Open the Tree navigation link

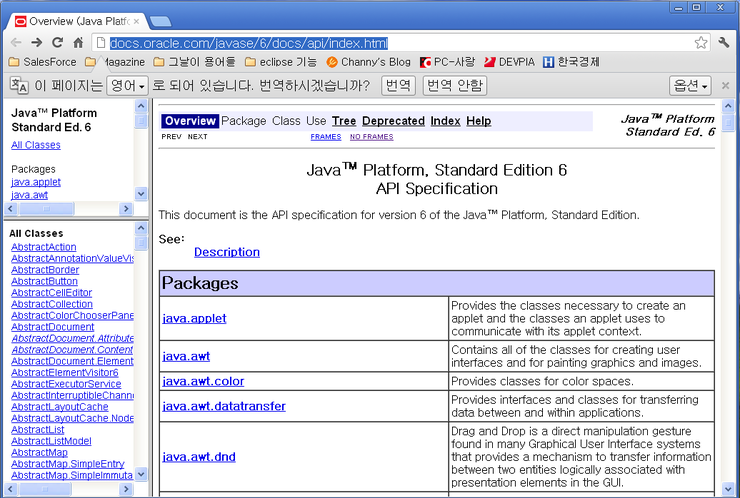(344, 121)
